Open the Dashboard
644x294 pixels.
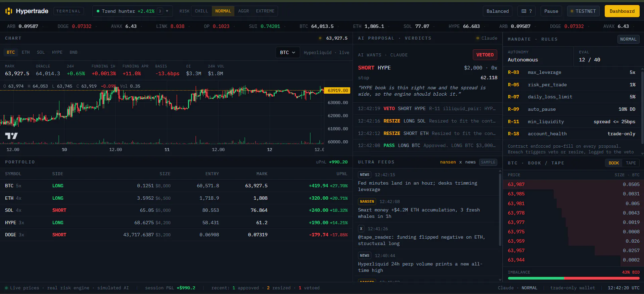click(x=622, y=11)
